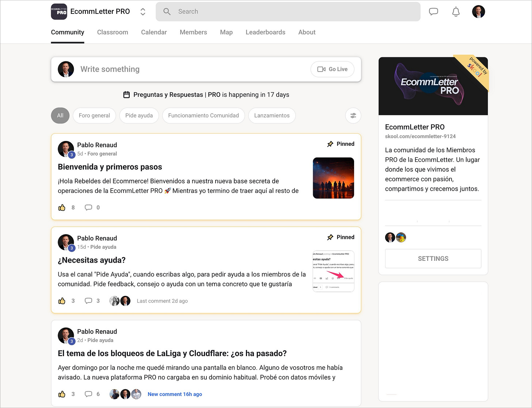Open comments on ¿Necesitas ayuda? post

88,301
